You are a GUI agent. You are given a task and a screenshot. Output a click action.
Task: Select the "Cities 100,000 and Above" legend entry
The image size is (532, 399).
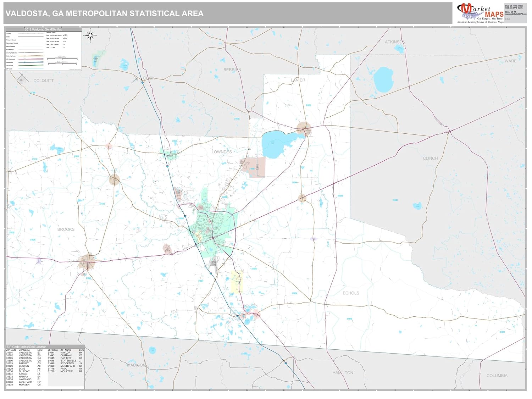(x=57, y=35)
